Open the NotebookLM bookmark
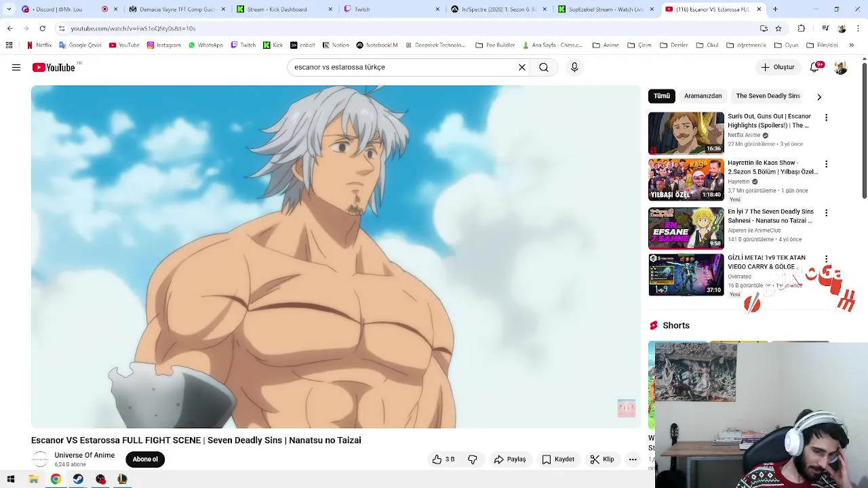The image size is (868, 488). coord(377,45)
